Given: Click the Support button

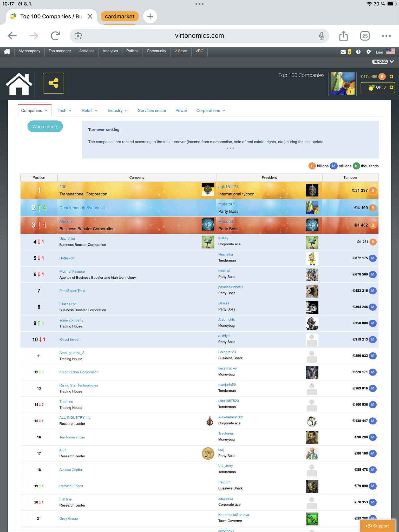Looking at the screenshot, I should [378, 526].
